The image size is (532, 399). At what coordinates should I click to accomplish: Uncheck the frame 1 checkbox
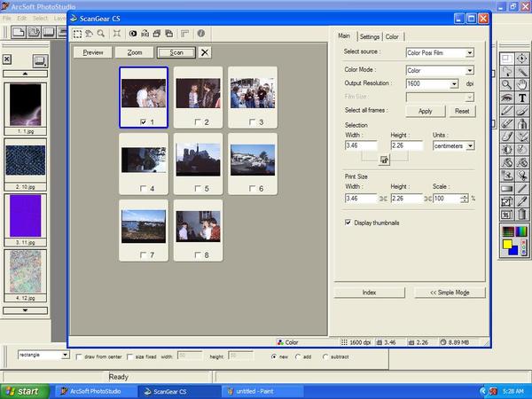pos(143,121)
